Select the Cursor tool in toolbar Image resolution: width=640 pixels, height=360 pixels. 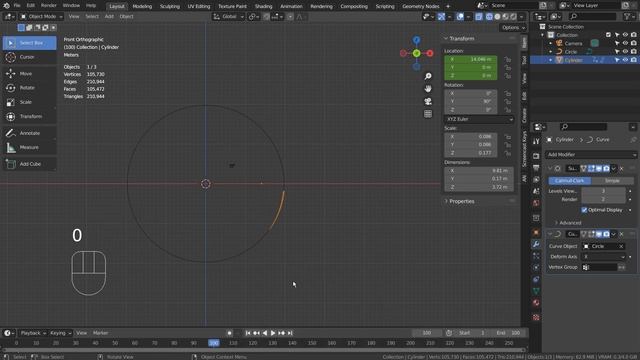point(29,57)
